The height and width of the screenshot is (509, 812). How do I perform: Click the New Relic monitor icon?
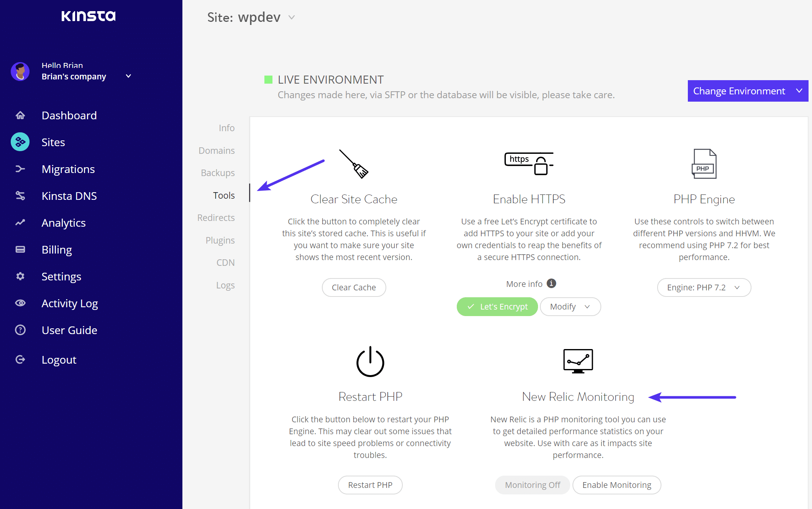pyautogui.click(x=578, y=361)
